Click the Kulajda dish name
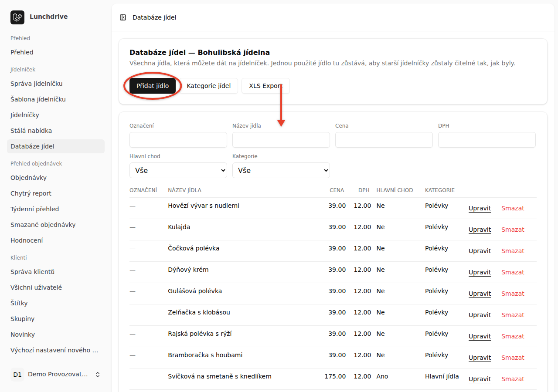This screenshot has width=558, height=392. [x=179, y=227]
